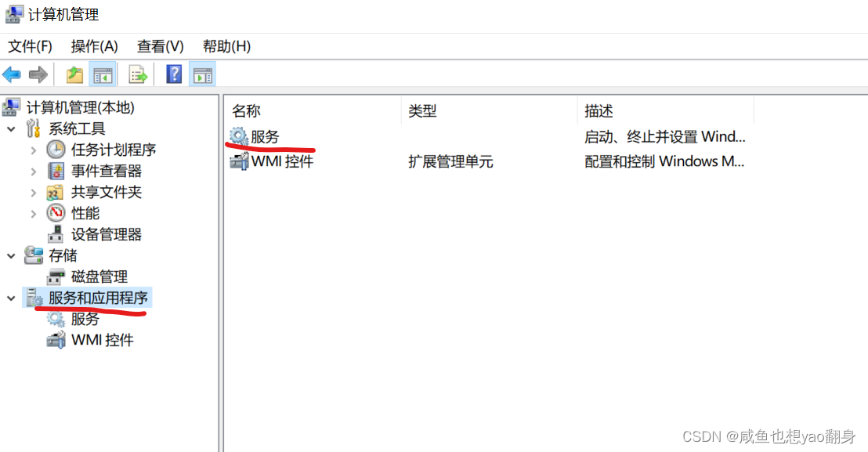Open Help via the question mark icon

(175, 74)
